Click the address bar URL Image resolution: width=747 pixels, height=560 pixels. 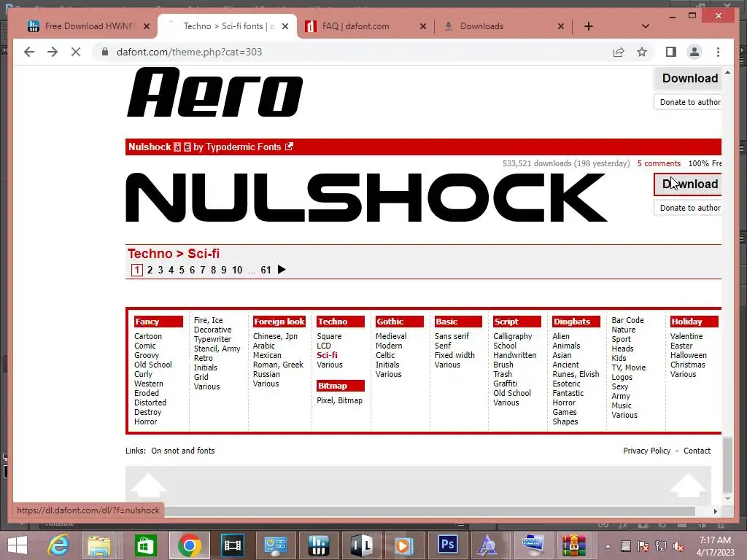[189, 52]
